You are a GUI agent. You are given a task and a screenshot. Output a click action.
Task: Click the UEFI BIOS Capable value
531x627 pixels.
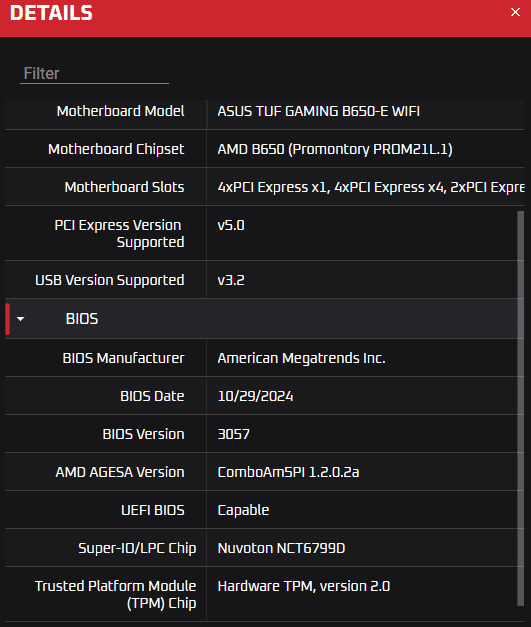pyautogui.click(x=243, y=510)
